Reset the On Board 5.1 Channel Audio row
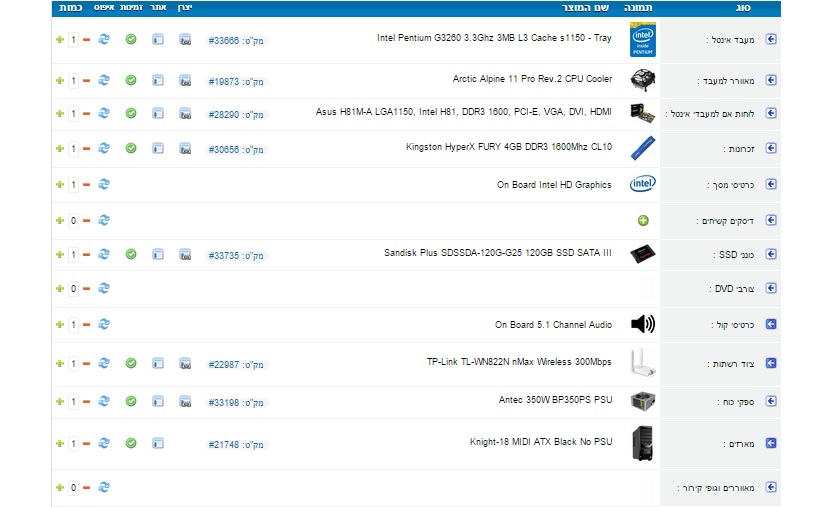The width and height of the screenshot is (816, 507). (x=104, y=325)
